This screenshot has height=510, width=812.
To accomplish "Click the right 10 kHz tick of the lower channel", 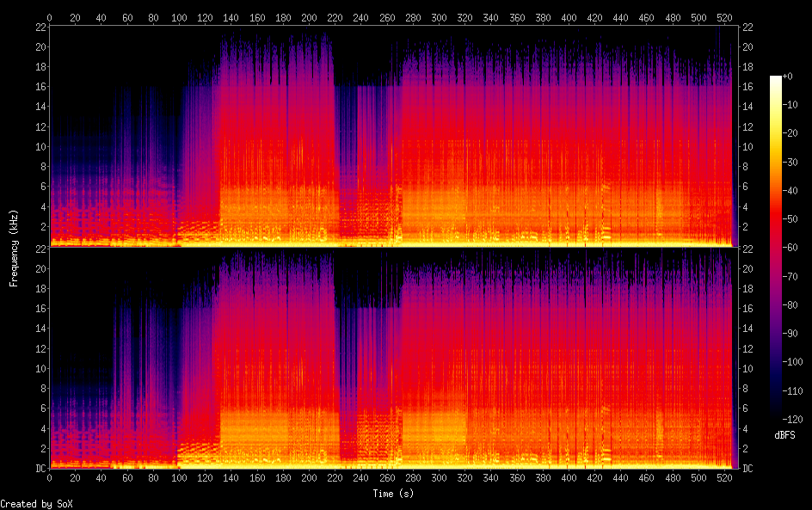I will pos(747,368).
